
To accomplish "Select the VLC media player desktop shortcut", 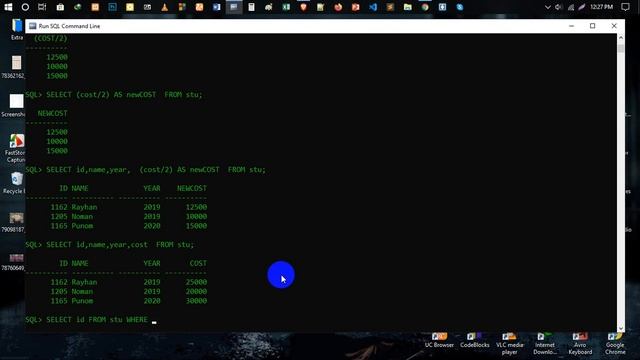I will click(509, 343).
